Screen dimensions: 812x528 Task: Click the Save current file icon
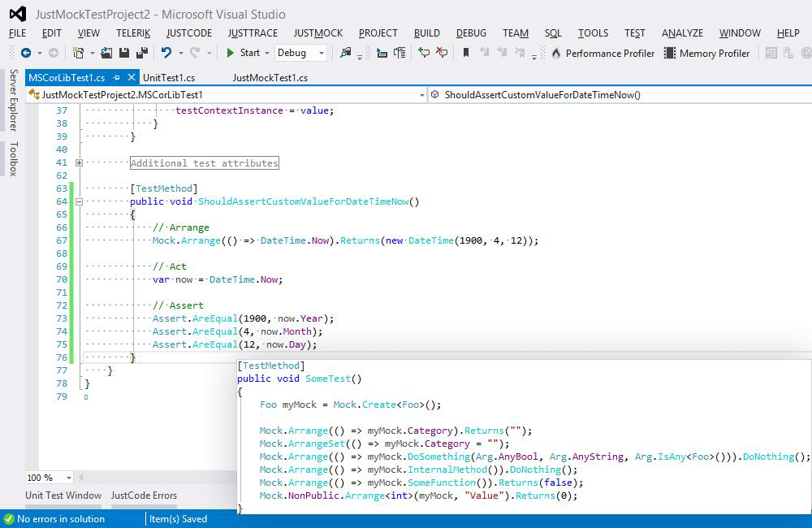[x=123, y=52]
